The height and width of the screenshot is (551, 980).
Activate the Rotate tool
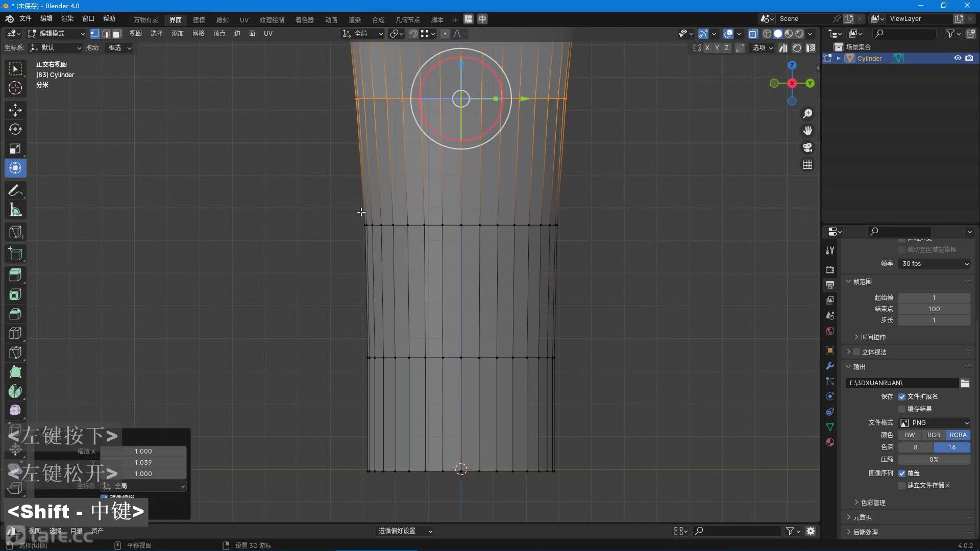(15, 129)
